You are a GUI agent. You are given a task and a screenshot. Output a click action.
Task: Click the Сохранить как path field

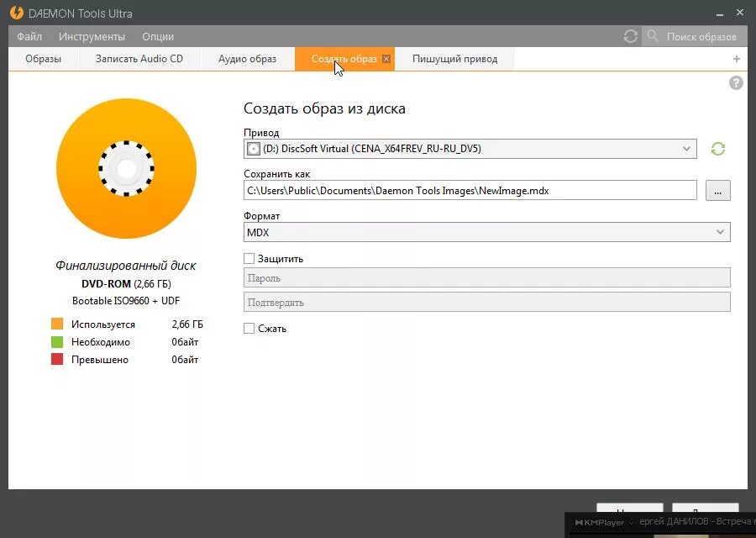coord(470,191)
